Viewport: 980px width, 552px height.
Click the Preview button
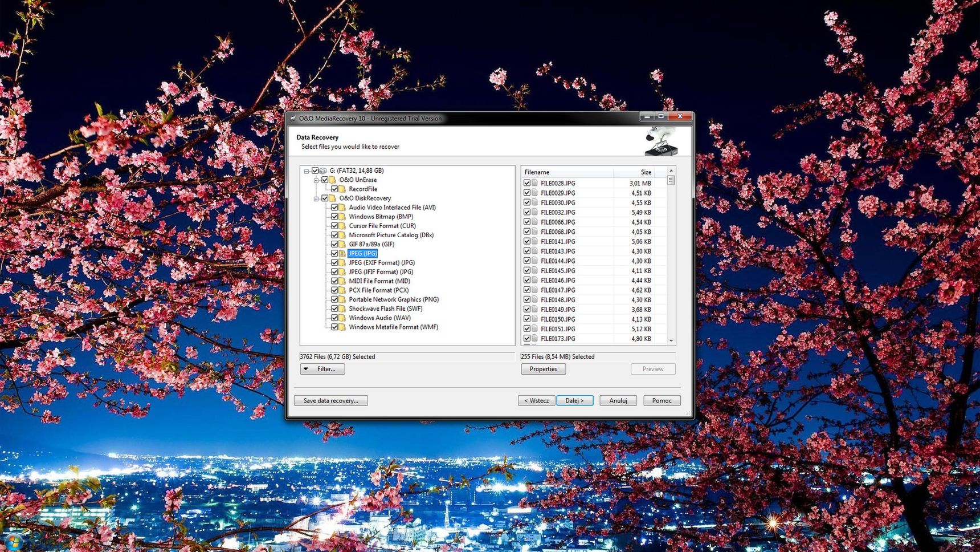coord(653,369)
